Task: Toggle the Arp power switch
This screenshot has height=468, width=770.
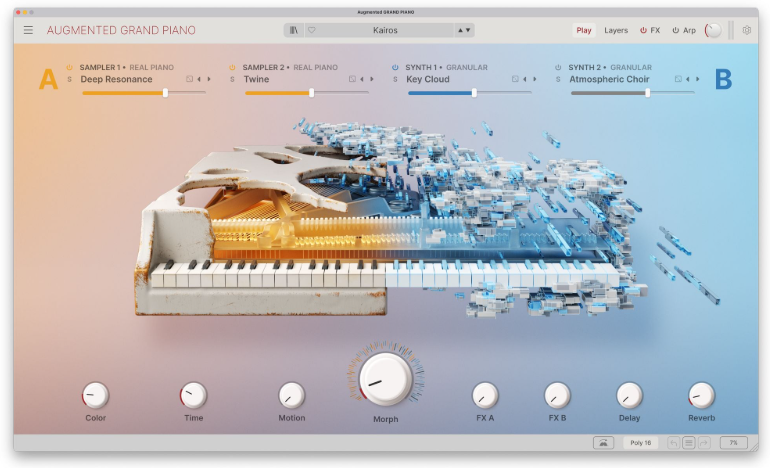Action: coord(676,30)
